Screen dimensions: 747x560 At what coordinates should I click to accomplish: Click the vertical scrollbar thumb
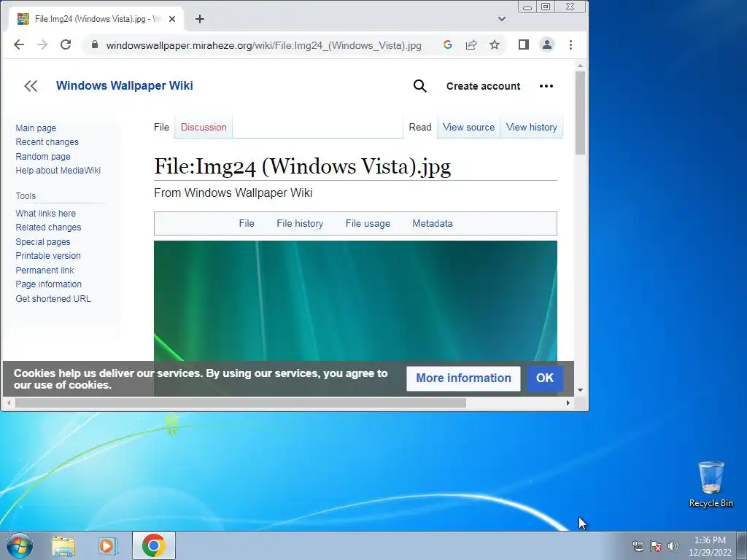580,112
